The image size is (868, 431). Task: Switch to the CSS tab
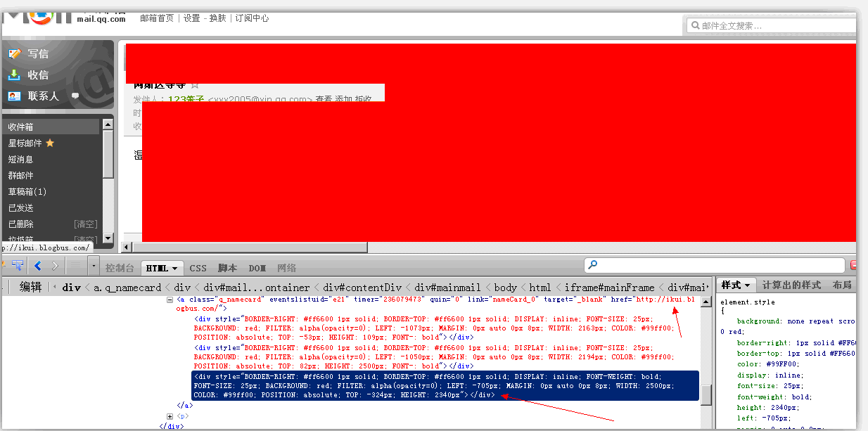point(198,269)
